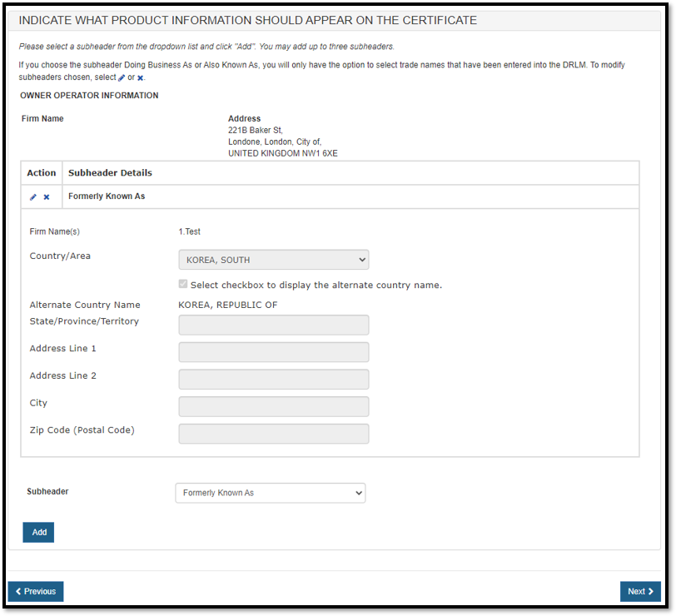Click the X icon in the instruction text
The width and height of the screenshot is (676, 616).
click(141, 77)
